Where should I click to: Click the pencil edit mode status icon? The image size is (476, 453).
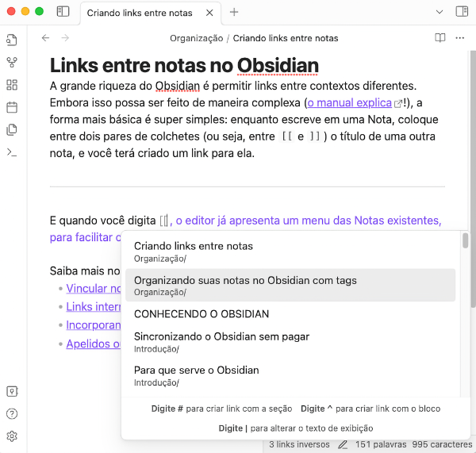(343, 445)
